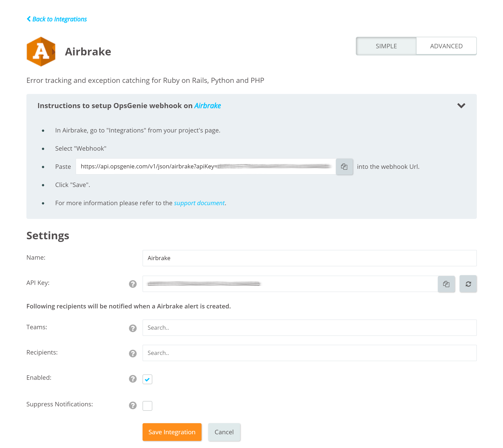
Task: Switch to the ADVANCED tab
Action: (446, 46)
